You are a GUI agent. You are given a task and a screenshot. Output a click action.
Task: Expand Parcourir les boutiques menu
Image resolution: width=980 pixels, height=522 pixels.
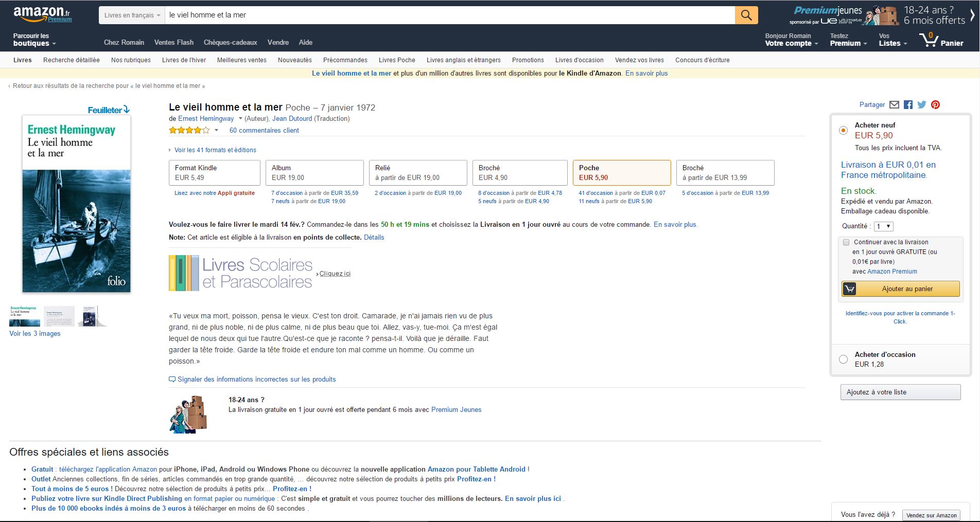34,40
